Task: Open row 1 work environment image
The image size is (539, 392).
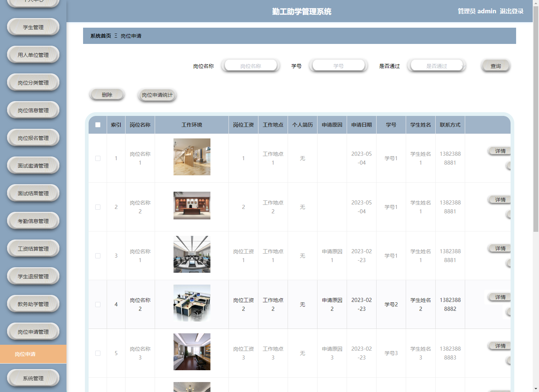Action: 192,157
